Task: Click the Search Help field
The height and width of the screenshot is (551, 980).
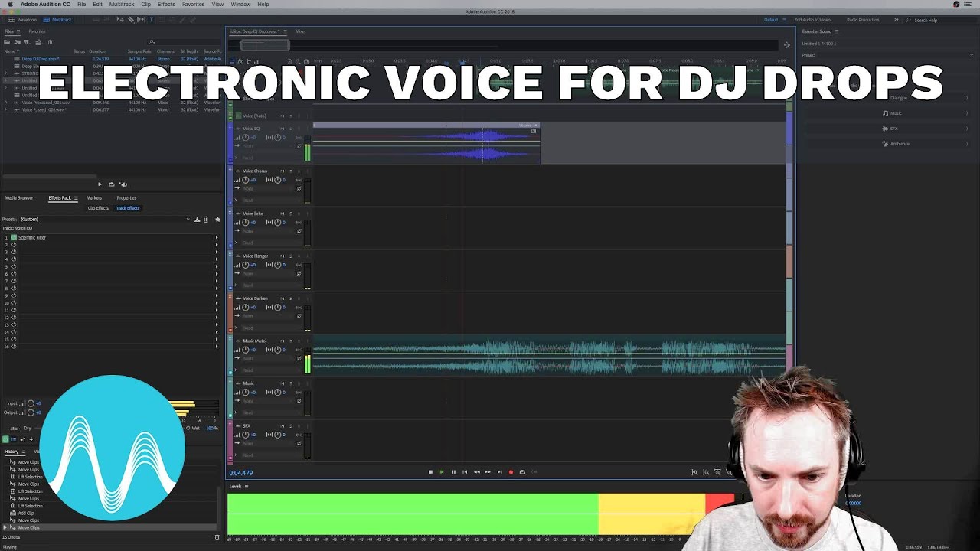Action: coord(941,20)
